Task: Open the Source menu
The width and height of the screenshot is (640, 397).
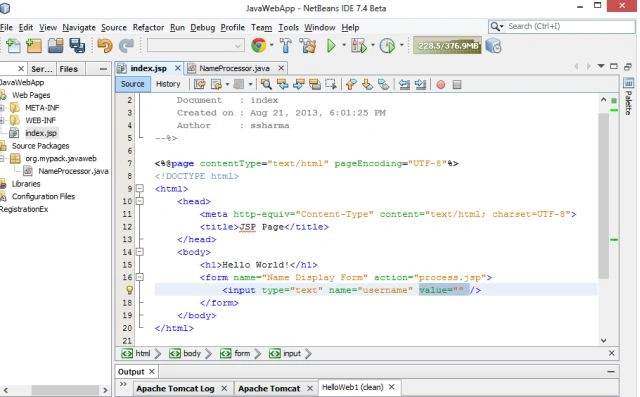Action: tap(114, 27)
